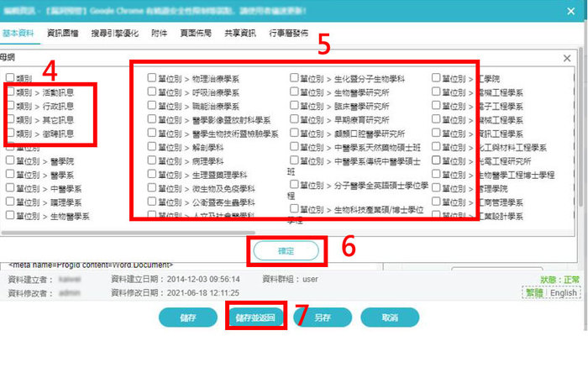Click the 確定 confirm button
This screenshot has height=378, width=588.
286,250
